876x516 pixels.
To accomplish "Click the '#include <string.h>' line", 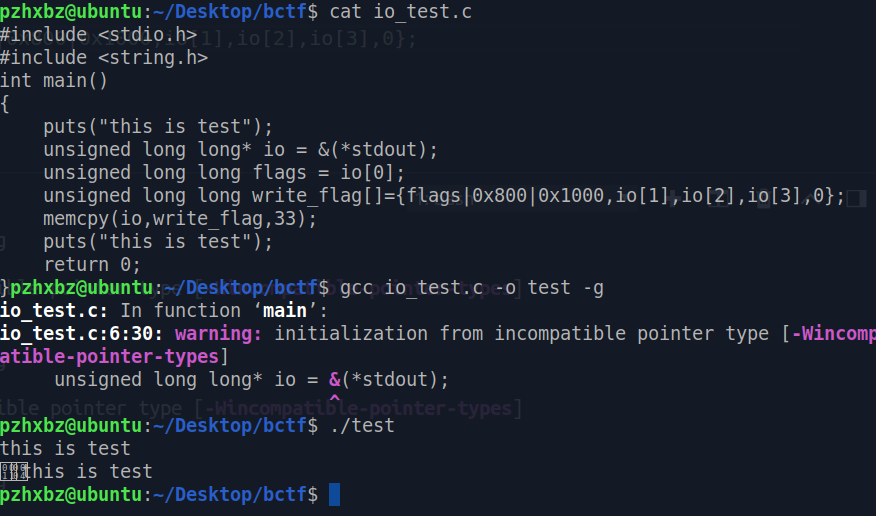I will click(104, 58).
